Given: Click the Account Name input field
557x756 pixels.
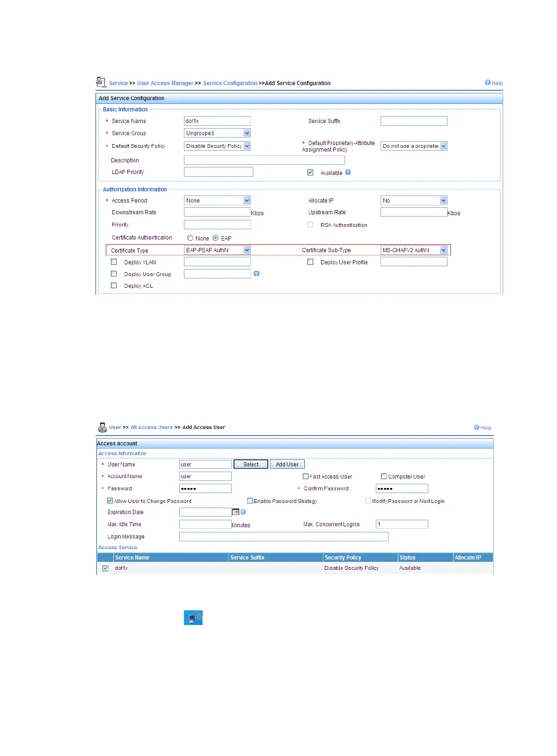Looking at the screenshot, I should click(x=205, y=476).
